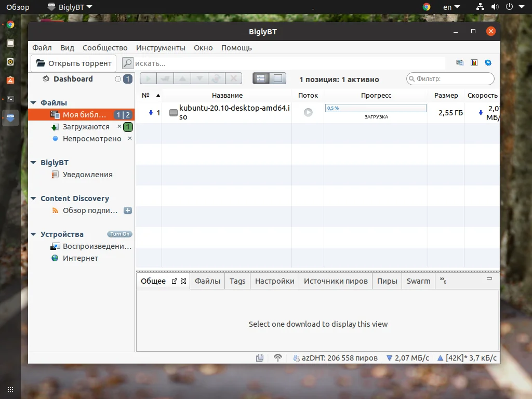The image size is (532, 399).
Task: Open the Окно menu
Action: (203, 48)
